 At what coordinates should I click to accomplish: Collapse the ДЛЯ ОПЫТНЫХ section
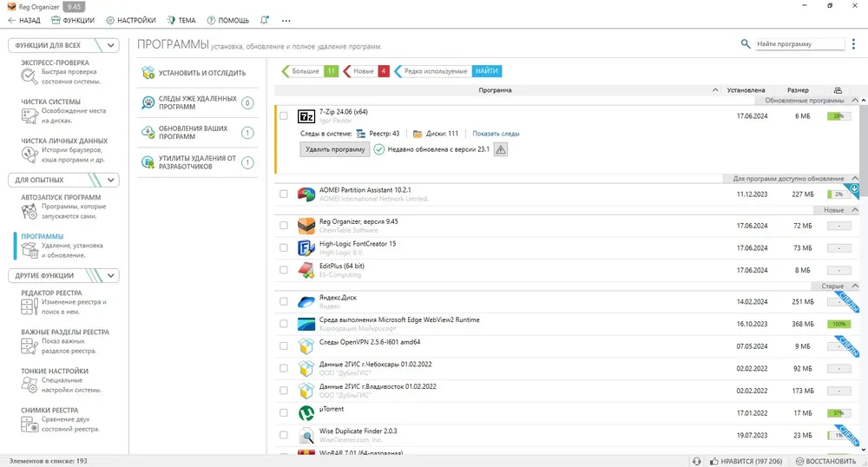pyautogui.click(x=111, y=180)
